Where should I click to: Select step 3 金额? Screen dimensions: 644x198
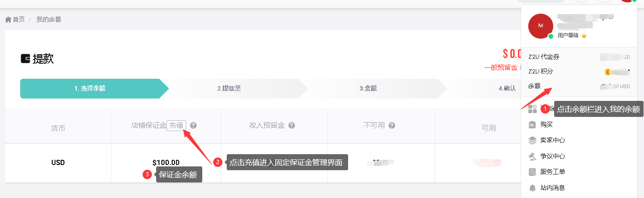[x=368, y=89]
